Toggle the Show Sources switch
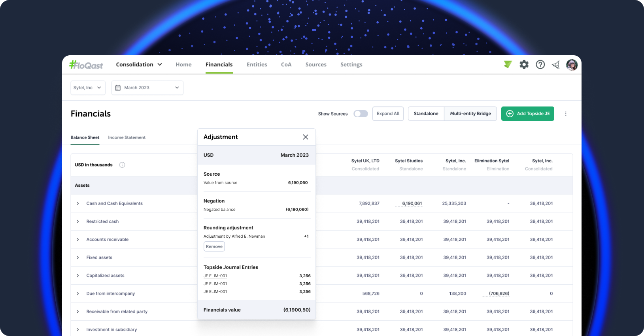This screenshot has height=336, width=644. pos(361,114)
